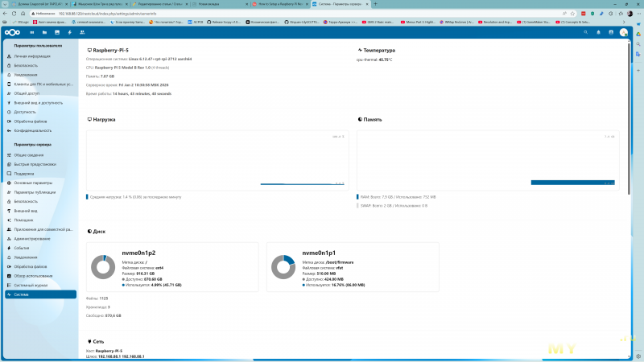Click the nvme0n1p2 disk usage donut chart
The height and width of the screenshot is (362, 644).
pos(102,266)
